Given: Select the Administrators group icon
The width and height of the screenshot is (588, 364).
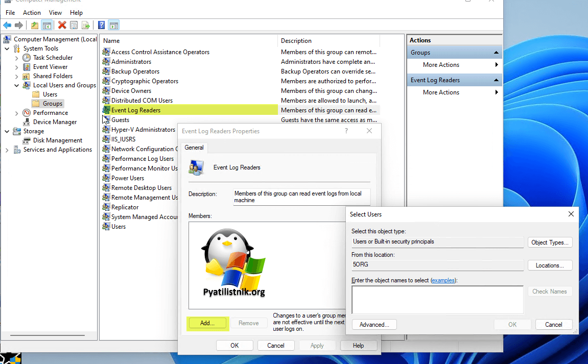Looking at the screenshot, I should point(106,62).
